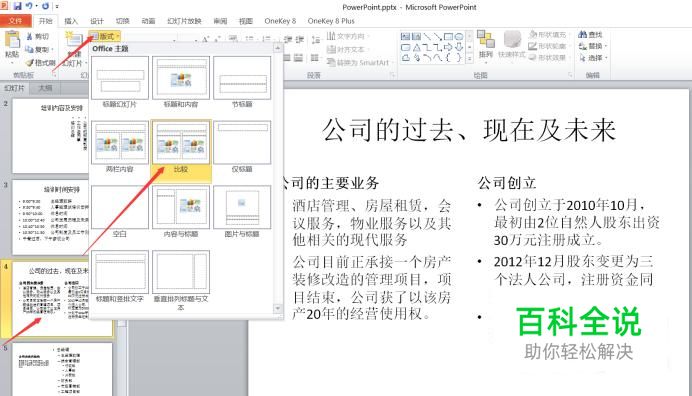Choose the Title and Vertical Text layout
The image size is (692, 396).
tap(120, 277)
